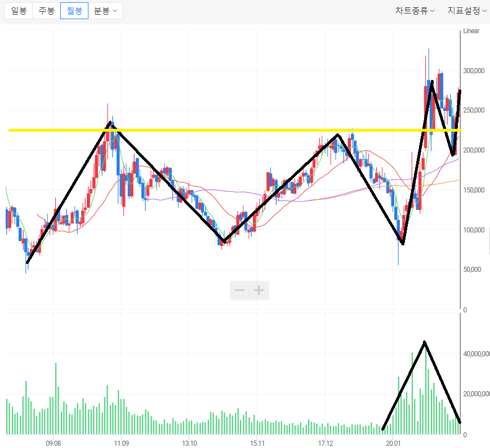Click the 250,000 price axis label

[474, 110]
